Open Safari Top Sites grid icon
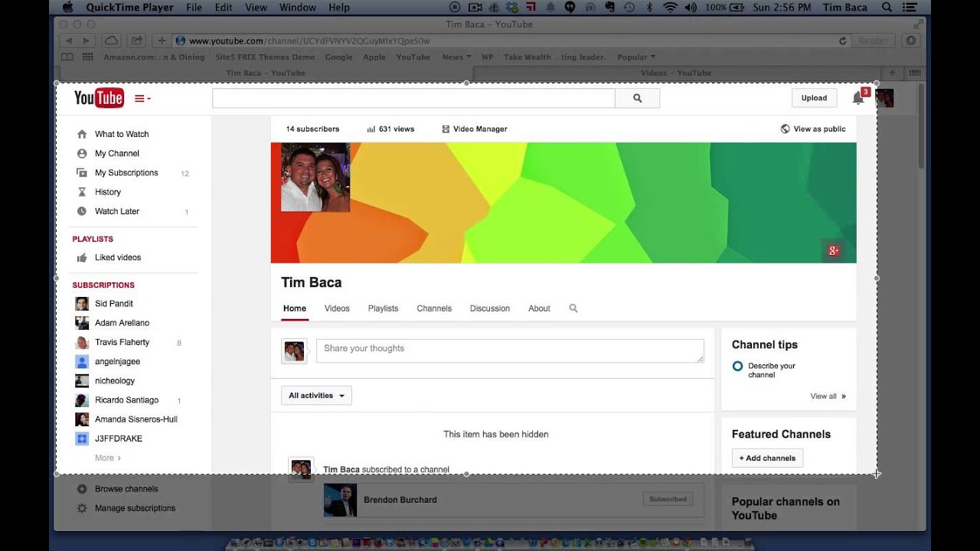Viewport: 980px width, 551px height. tap(88, 57)
